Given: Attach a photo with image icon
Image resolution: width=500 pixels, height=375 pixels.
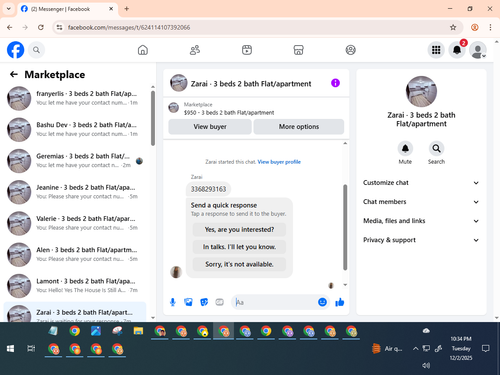Looking at the screenshot, I should [188, 302].
